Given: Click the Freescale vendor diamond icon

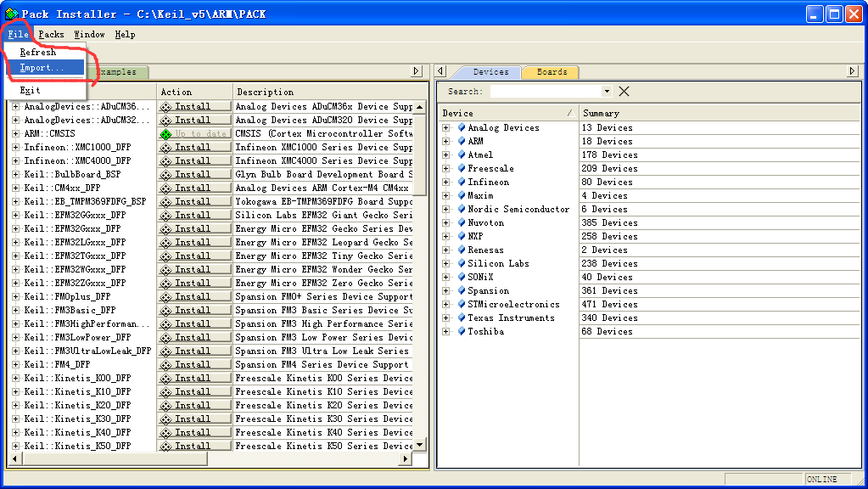Looking at the screenshot, I should (461, 168).
